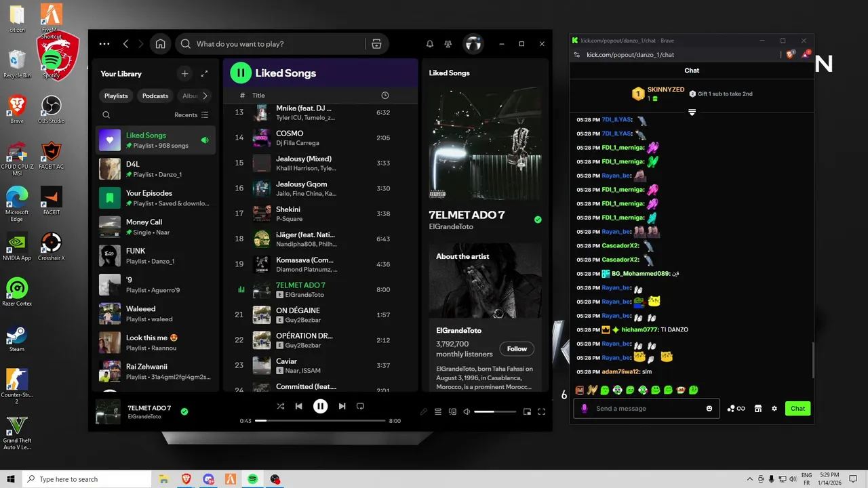Open the Waleeed playlist

[155, 314]
